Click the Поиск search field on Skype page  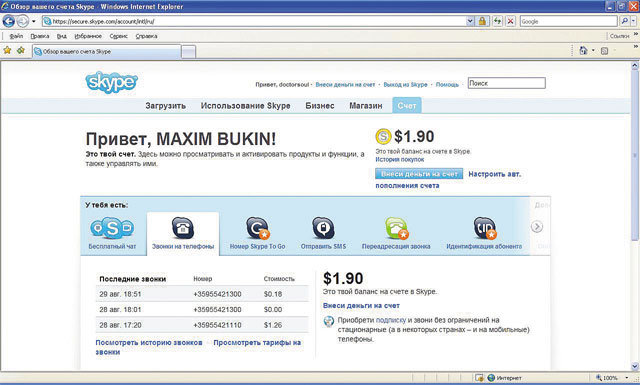coord(507,83)
